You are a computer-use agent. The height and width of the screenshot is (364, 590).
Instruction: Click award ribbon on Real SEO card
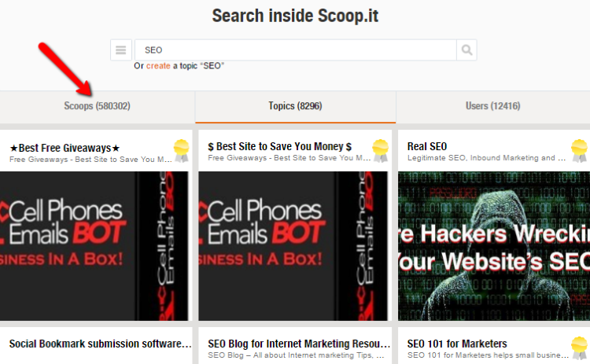(579, 151)
